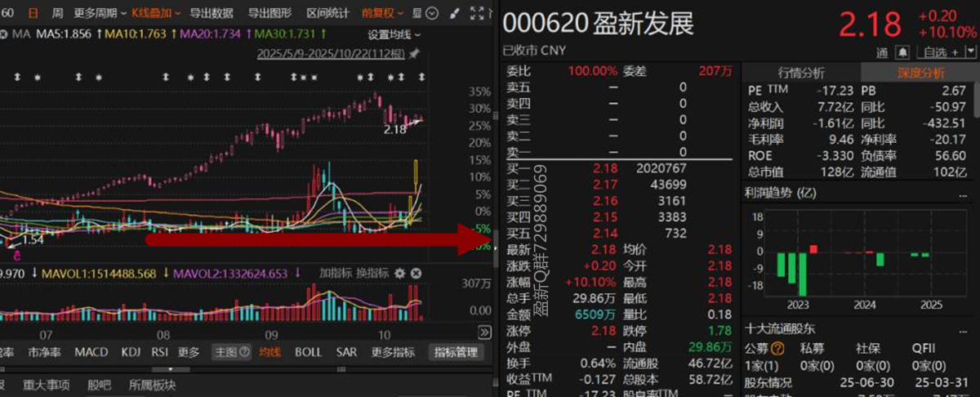The image size is (980, 397).
Task: Click 买一 bid row price 2.18
Action: tap(604, 167)
